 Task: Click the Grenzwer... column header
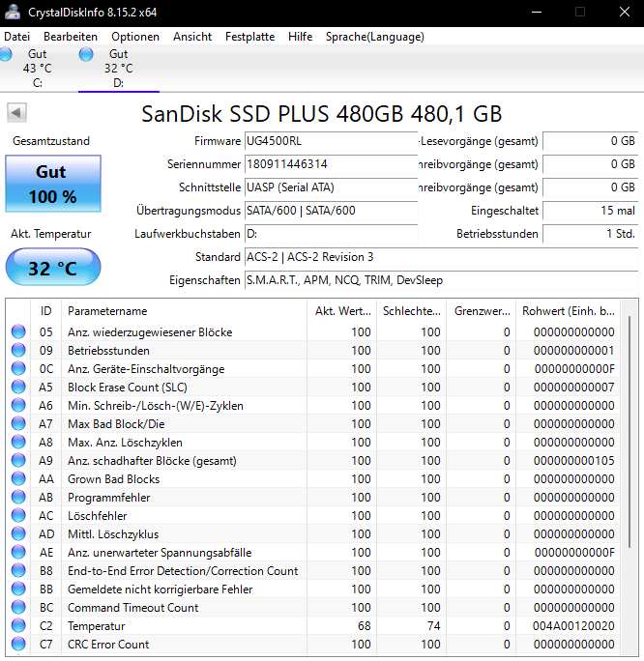point(482,311)
